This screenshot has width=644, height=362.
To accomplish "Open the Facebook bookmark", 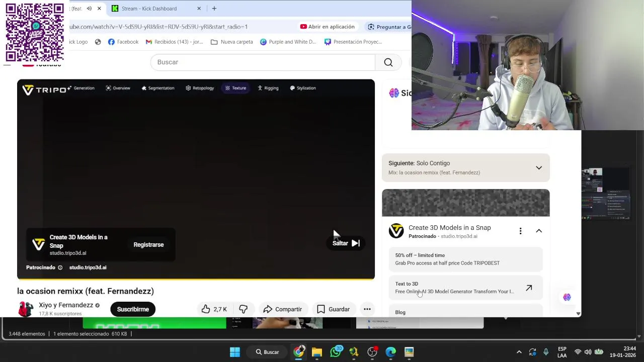I will tap(123, 42).
